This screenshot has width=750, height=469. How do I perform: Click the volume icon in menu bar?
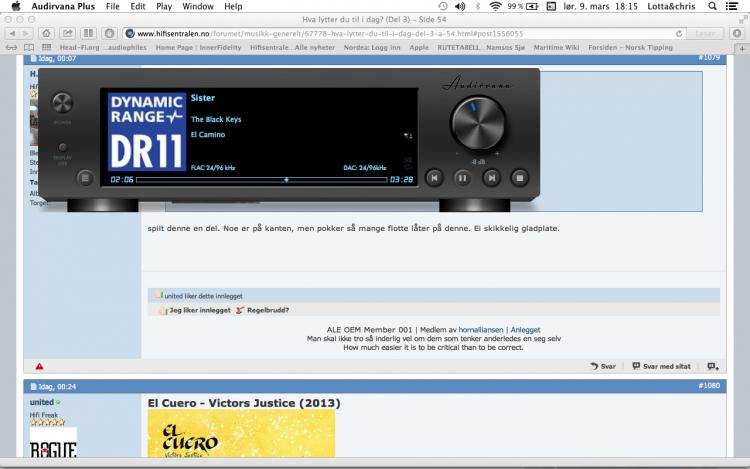coord(460,6)
